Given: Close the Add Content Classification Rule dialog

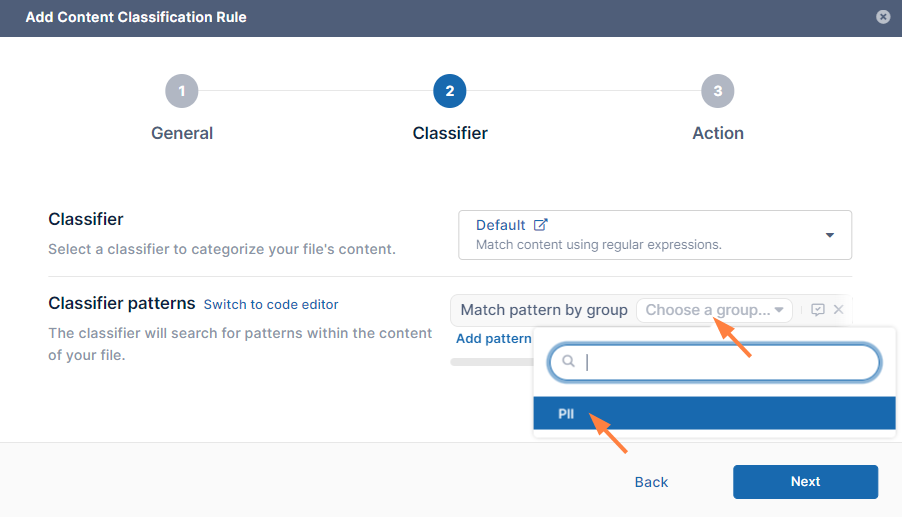Looking at the screenshot, I should [883, 17].
